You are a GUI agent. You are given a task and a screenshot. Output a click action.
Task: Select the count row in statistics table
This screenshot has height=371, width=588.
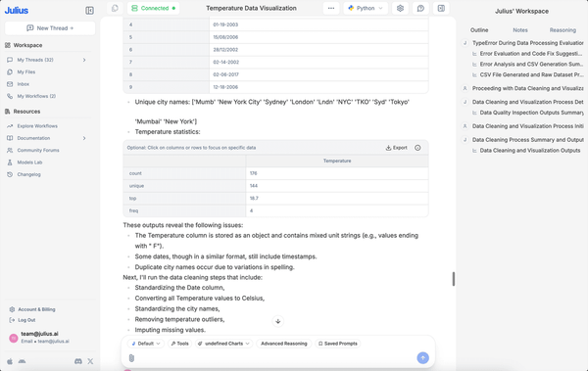(275, 173)
